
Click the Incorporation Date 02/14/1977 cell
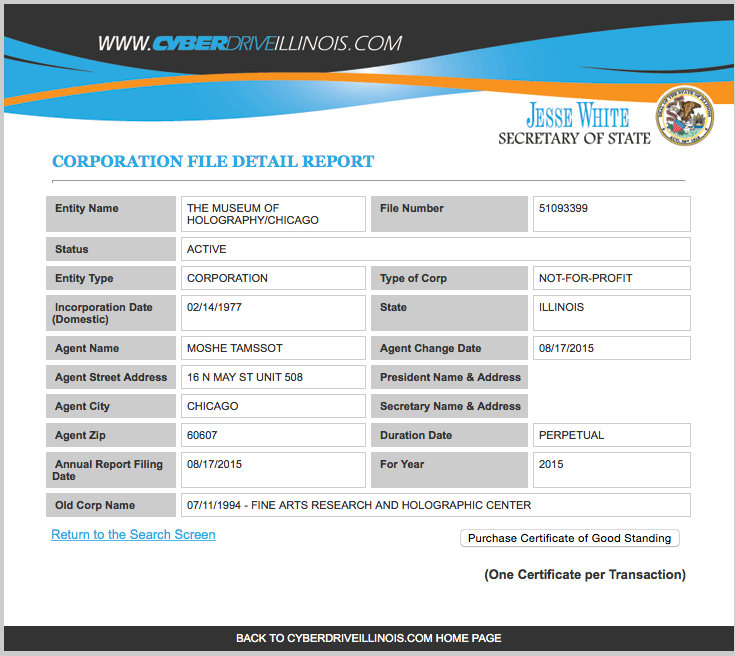click(x=273, y=312)
